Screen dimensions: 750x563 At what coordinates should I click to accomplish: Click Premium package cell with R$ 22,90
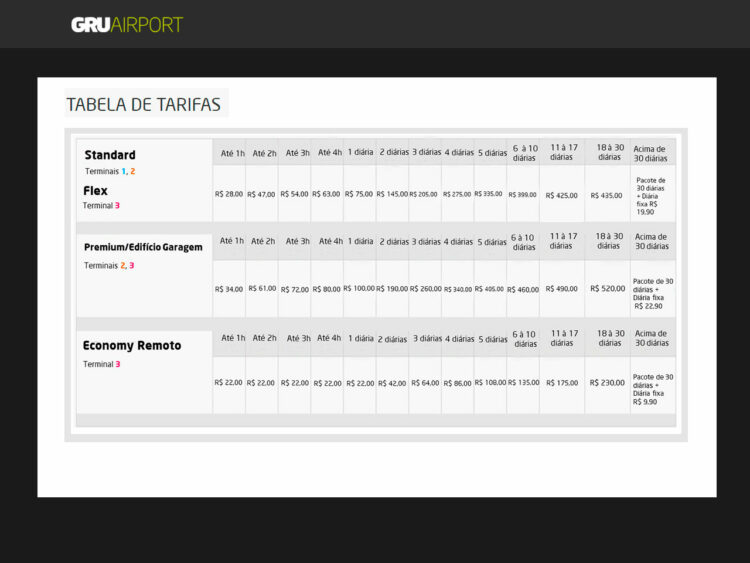pyautogui.click(x=652, y=293)
